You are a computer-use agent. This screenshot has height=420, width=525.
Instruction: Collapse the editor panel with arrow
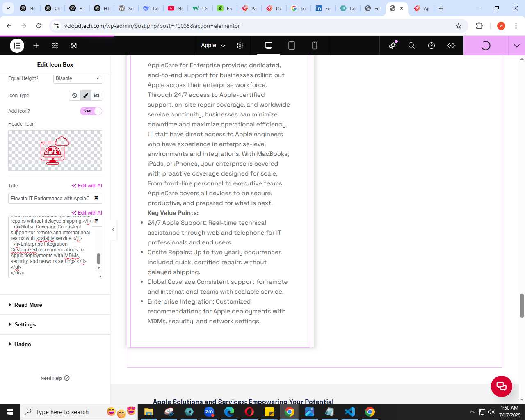[x=113, y=230]
